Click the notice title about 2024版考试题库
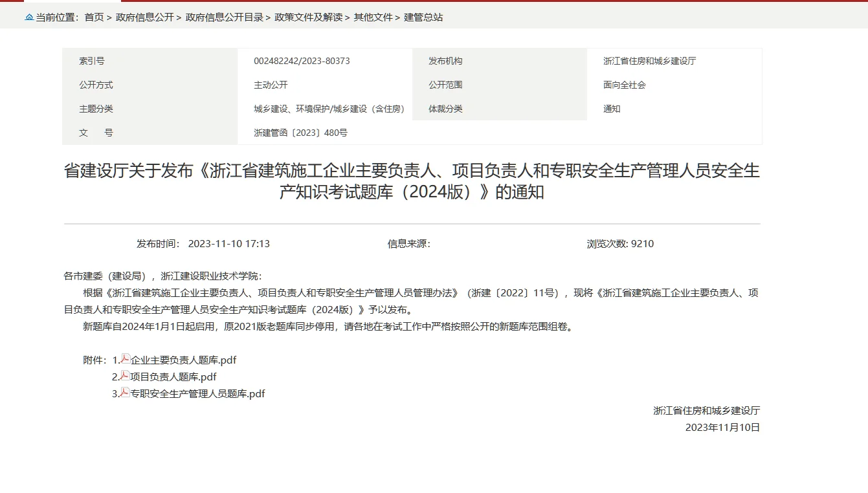This screenshot has height=493, width=868. [412, 182]
